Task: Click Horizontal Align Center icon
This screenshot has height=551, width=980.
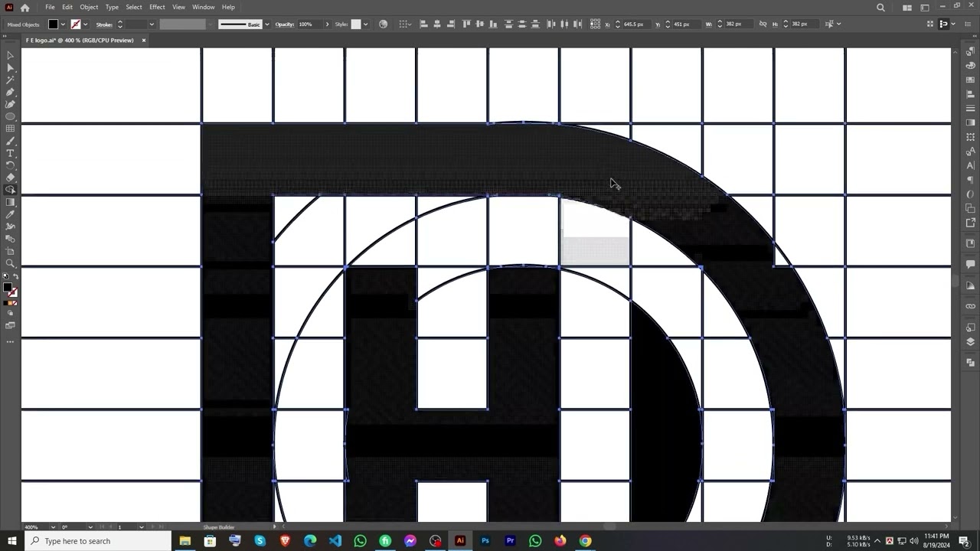Action: coord(437,24)
